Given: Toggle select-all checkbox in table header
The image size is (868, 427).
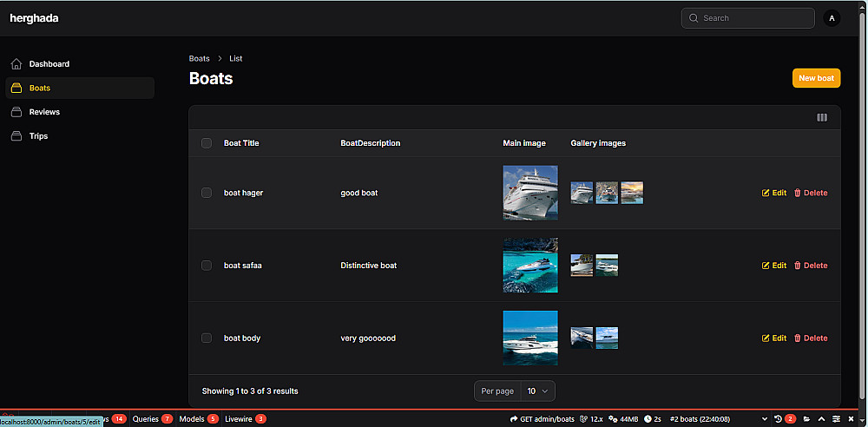Looking at the screenshot, I should (207, 143).
